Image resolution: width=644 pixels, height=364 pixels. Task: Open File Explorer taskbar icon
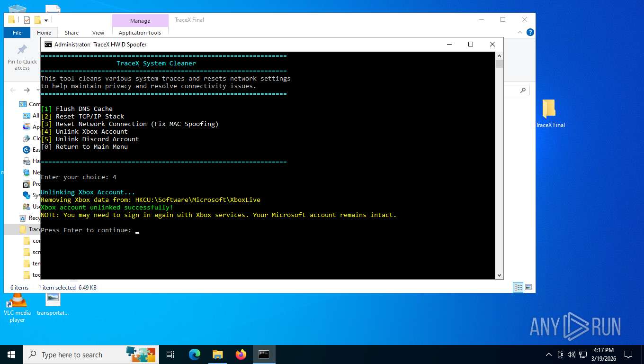[217, 355]
